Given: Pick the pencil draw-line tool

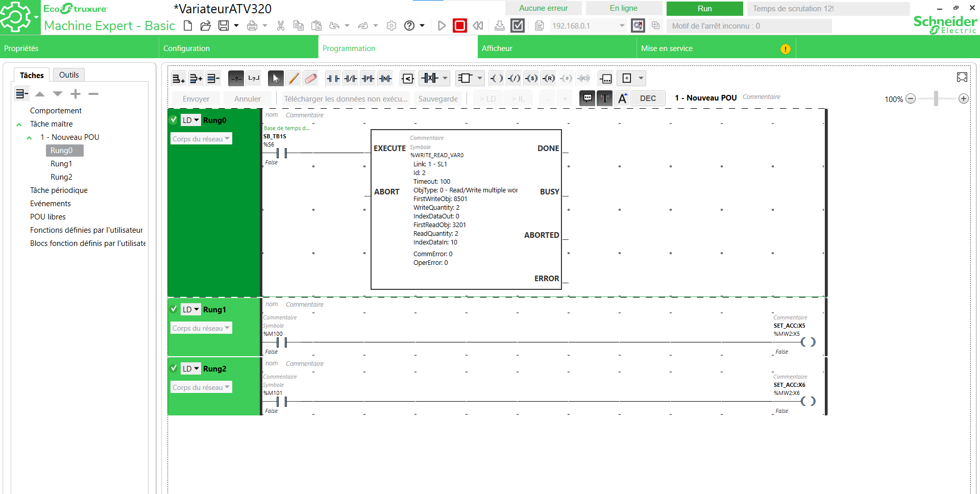Looking at the screenshot, I should tap(293, 78).
